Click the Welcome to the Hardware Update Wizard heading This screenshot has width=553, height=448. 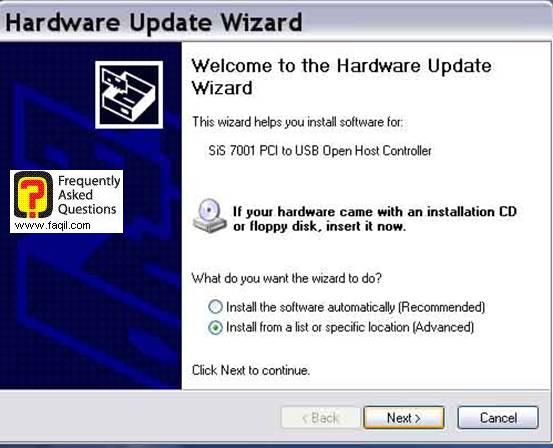pyautogui.click(x=341, y=77)
